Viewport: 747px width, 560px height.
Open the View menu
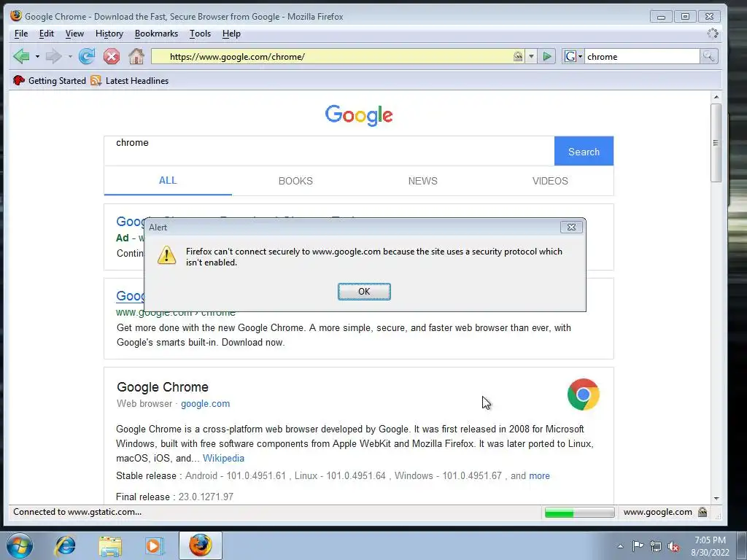click(x=74, y=34)
